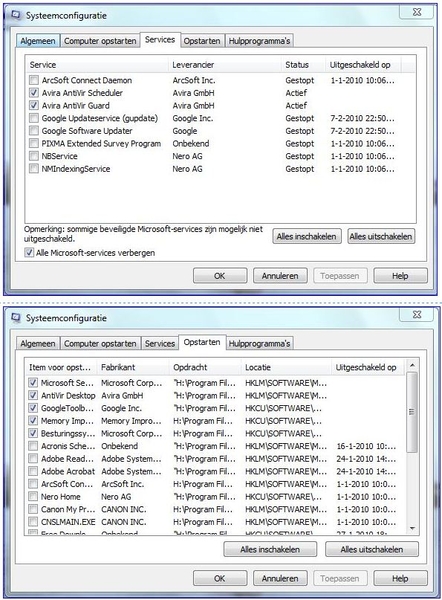Click the startup list vertical scrollbar thumb
The image size is (442, 600).
[412, 412]
